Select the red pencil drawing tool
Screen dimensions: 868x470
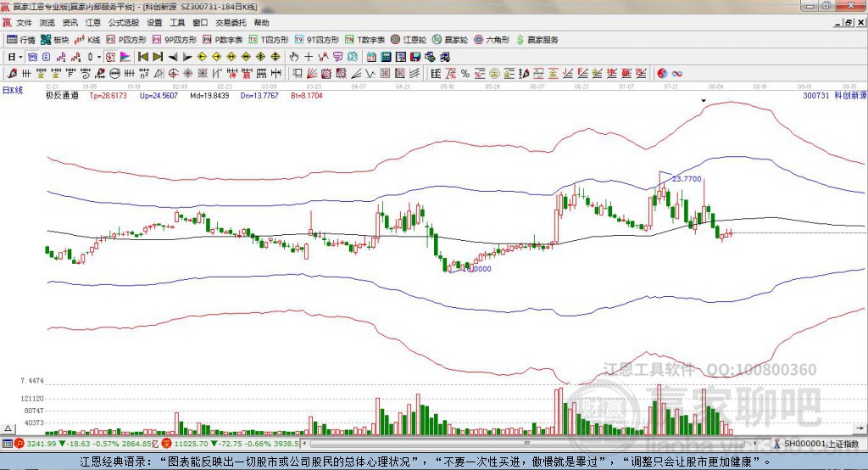point(12,73)
